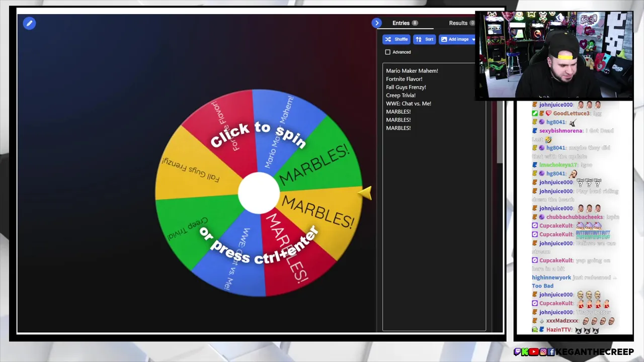Image resolution: width=644 pixels, height=362 pixels.
Task: Click the 'Creep Trivia!' entry line
Action: tap(400, 95)
